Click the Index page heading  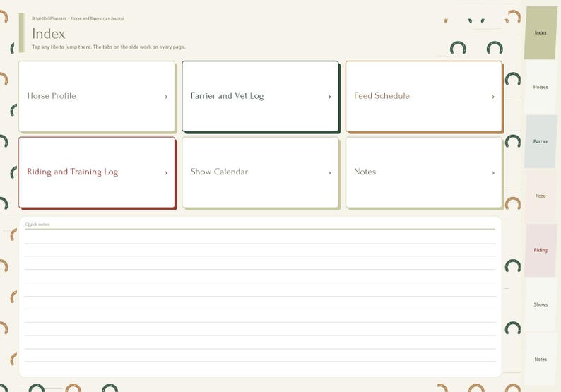coord(48,34)
